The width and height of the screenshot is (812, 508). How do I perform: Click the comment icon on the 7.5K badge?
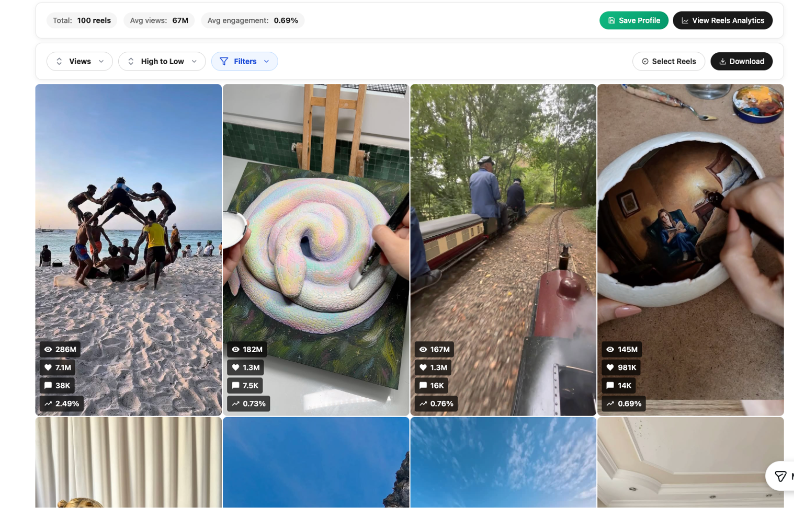pos(235,386)
